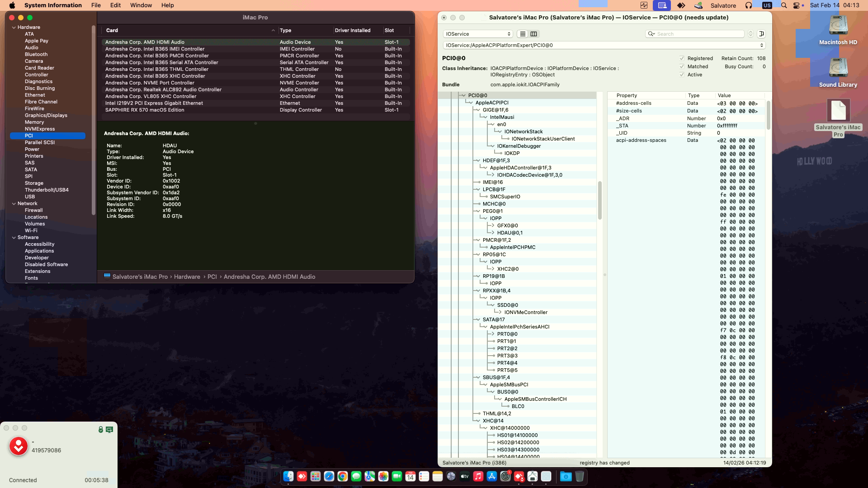Click the registry tree vertical scrollbar
The image size is (868, 488).
(x=600, y=201)
